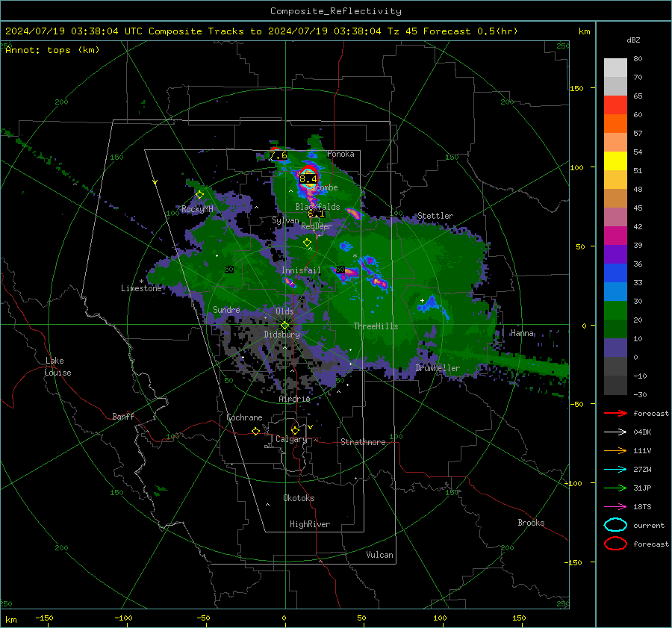Click the orange swatch between 60 and 57 dBZ
The width and height of the screenshot is (672, 628).
[x=615, y=124]
